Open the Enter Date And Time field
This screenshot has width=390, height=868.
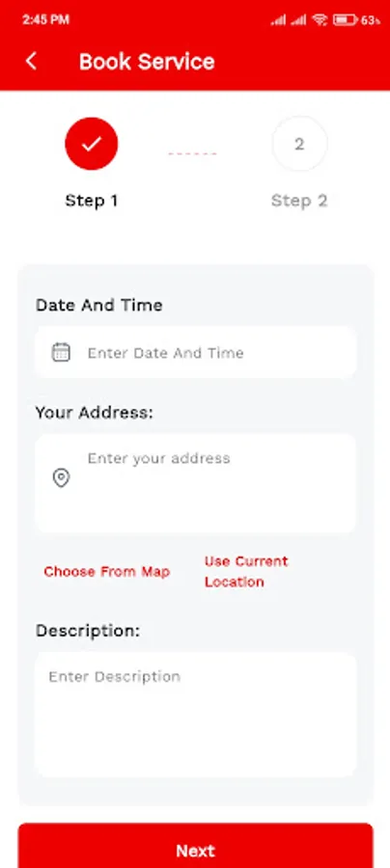[x=196, y=352]
